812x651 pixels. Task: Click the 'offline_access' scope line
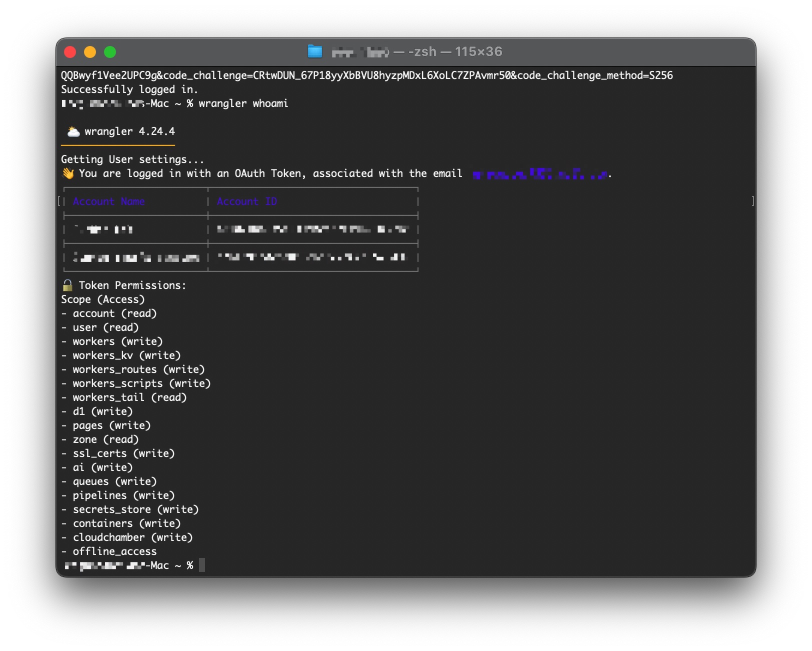114,551
